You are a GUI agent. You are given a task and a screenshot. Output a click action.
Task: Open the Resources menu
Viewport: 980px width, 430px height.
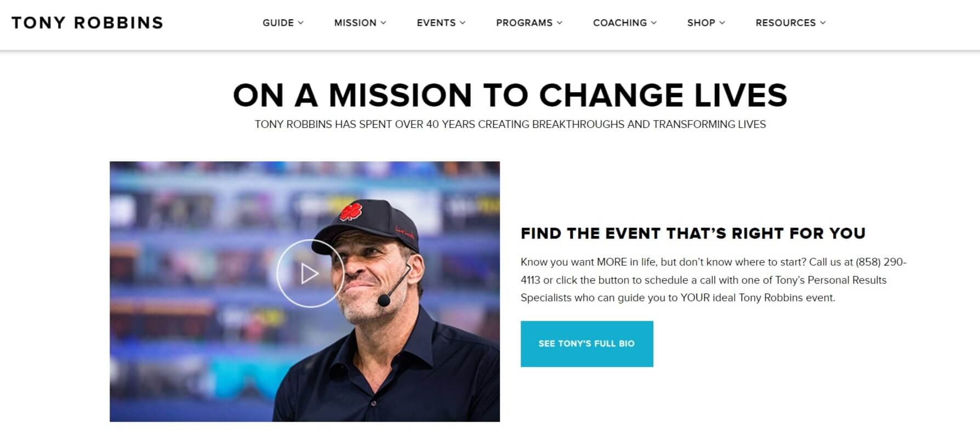[790, 22]
